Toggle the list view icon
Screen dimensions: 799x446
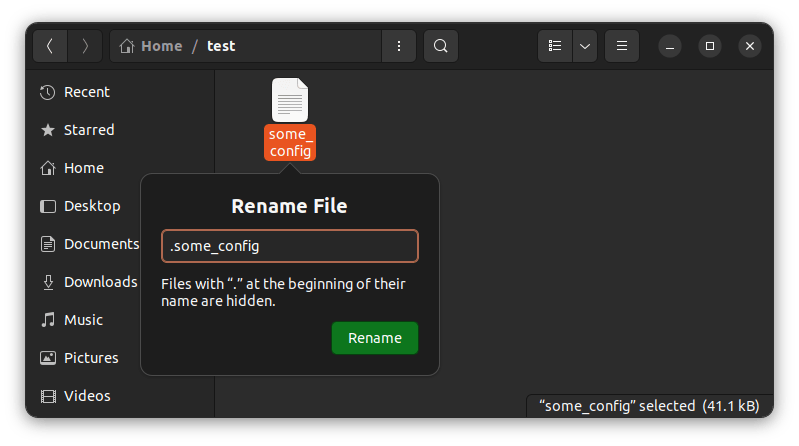[x=555, y=46]
